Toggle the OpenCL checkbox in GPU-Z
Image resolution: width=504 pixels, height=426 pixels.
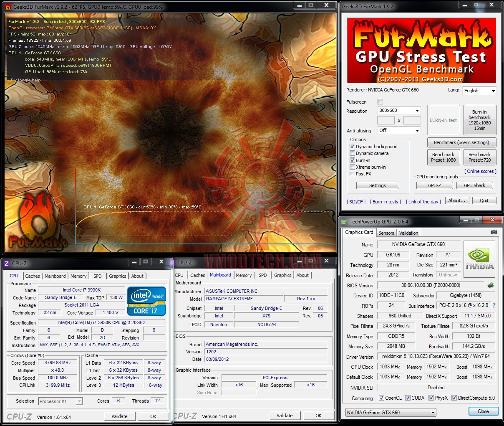pos(381,398)
